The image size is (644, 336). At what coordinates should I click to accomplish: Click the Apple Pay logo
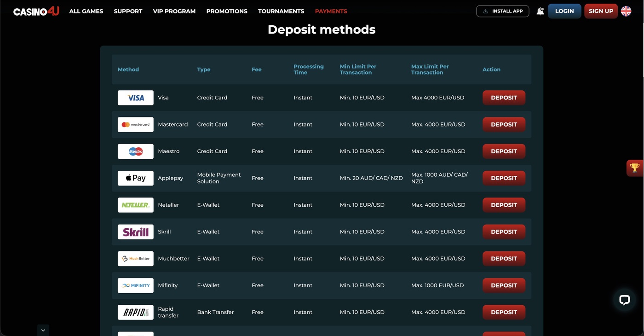pos(136,178)
